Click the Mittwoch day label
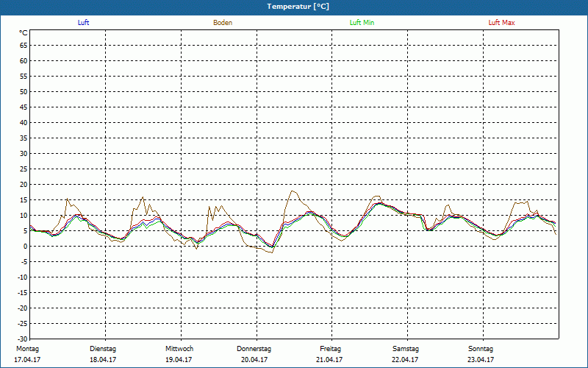The image size is (588, 368). coord(179,349)
